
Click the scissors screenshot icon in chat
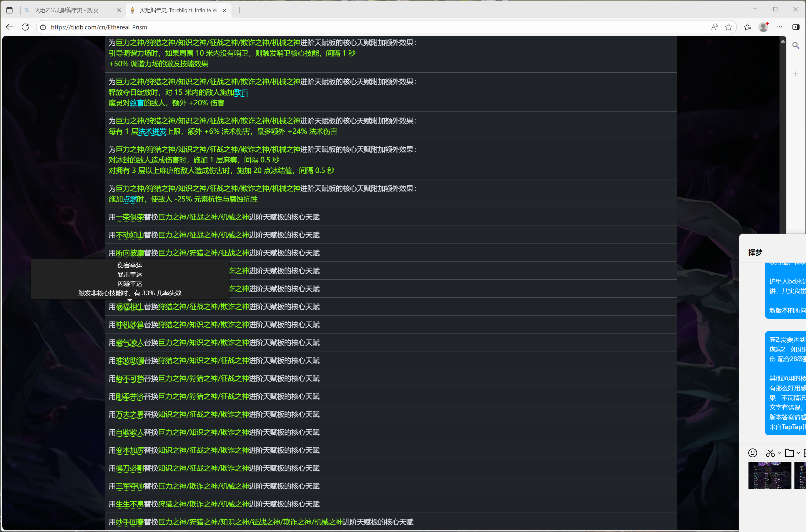[770, 453]
